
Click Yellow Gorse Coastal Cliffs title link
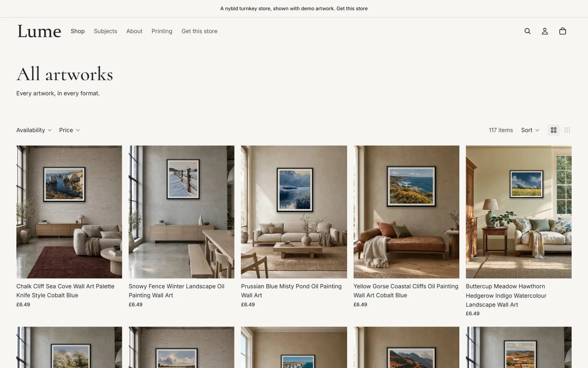click(x=406, y=291)
